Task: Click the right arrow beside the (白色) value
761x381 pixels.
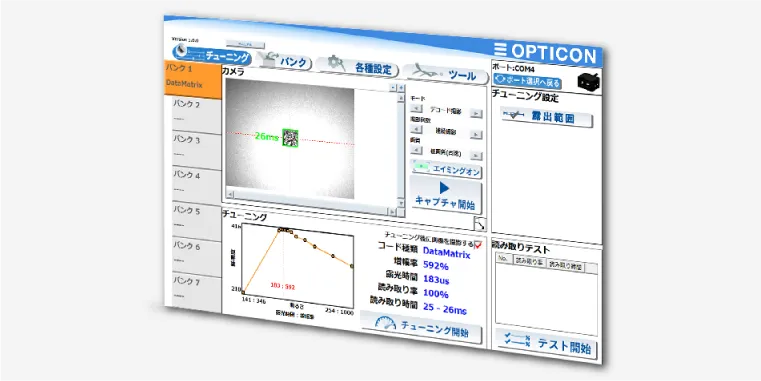Action: 476,155
